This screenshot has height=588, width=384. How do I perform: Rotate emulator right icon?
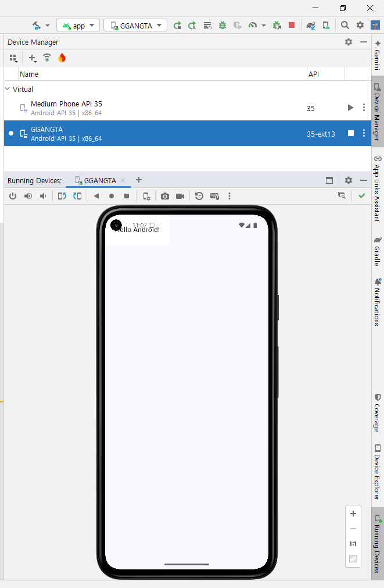tap(77, 196)
